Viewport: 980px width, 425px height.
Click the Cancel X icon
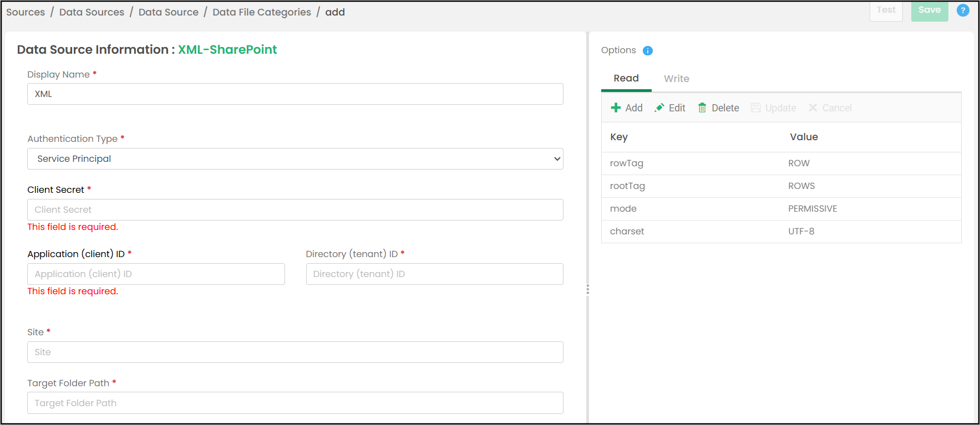click(x=813, y=107)
